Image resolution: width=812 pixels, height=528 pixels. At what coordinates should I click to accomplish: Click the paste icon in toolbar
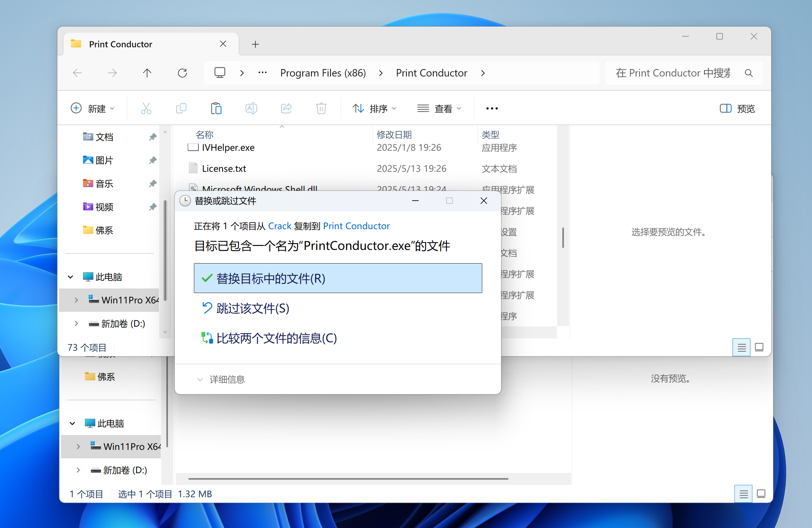(x=216, y=109)
